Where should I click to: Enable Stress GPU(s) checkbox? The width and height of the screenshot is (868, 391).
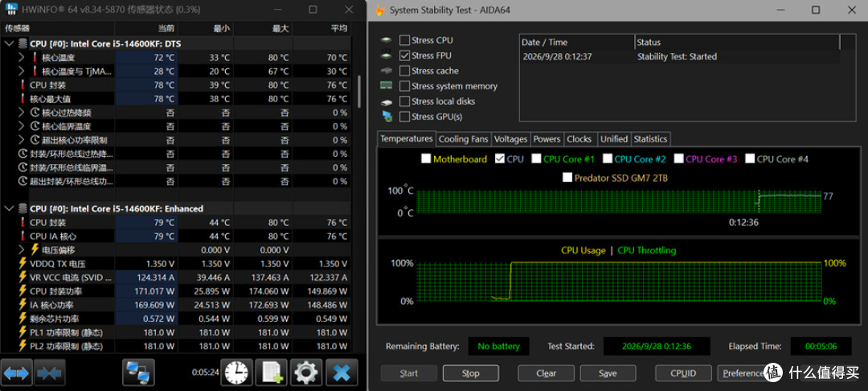click(404, 117)
